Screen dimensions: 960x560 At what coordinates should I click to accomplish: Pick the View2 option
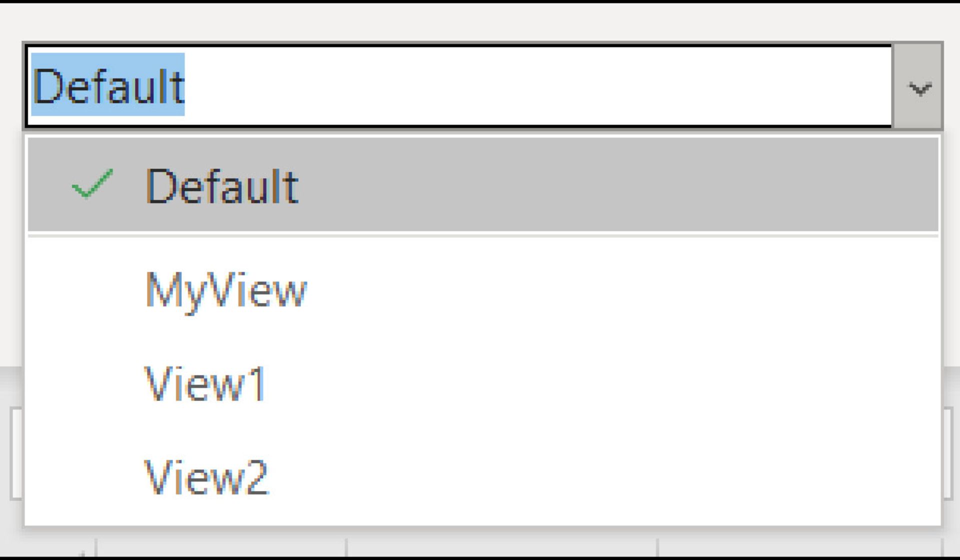tap(483, 477)
